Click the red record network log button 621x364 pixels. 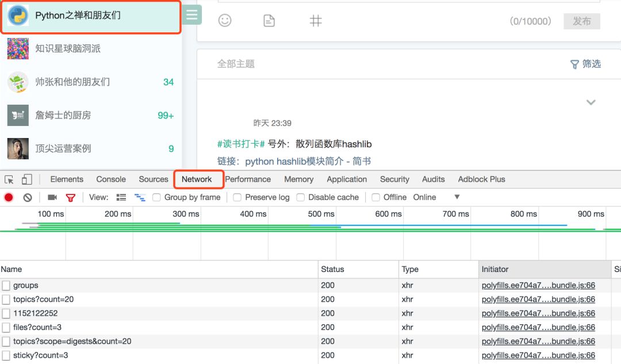tap(9, 197)
